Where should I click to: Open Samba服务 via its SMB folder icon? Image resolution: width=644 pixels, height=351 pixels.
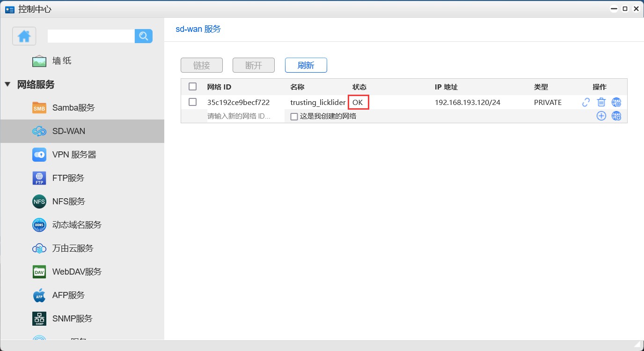39,107
